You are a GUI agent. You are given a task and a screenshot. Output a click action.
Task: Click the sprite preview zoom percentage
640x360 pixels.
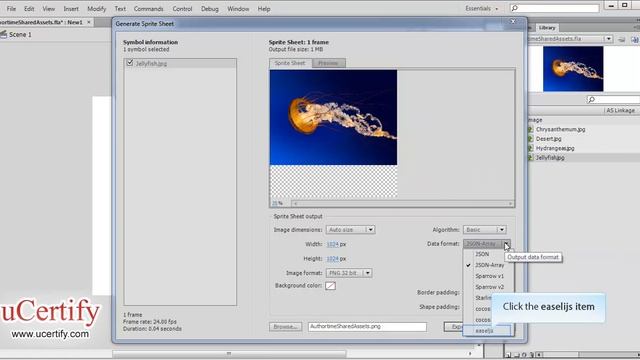277,203
